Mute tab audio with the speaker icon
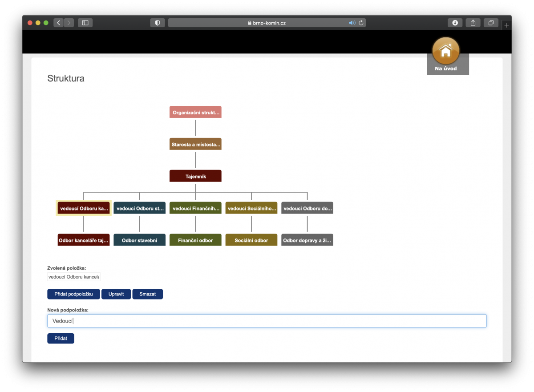The image size is (534, 392). [352, 23]
